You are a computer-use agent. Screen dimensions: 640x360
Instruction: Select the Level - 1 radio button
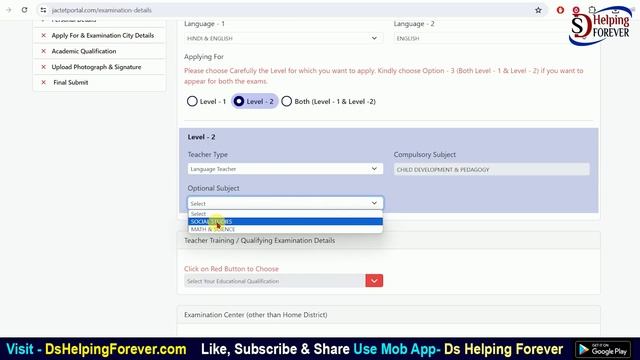point(192,101)
